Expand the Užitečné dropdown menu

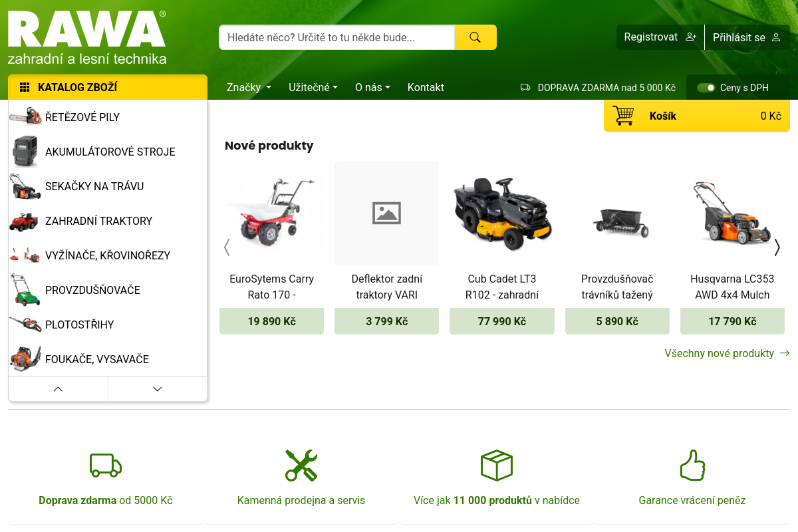(x=313, y=87)
